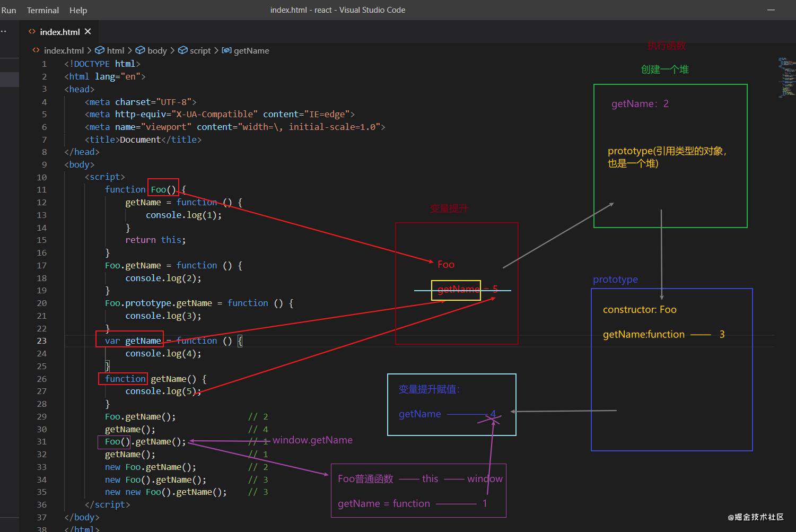The width and height of the screenshot is (796, 532).
Task: Click new new Foo().getName(); line
Action: (x=166, y=492)
